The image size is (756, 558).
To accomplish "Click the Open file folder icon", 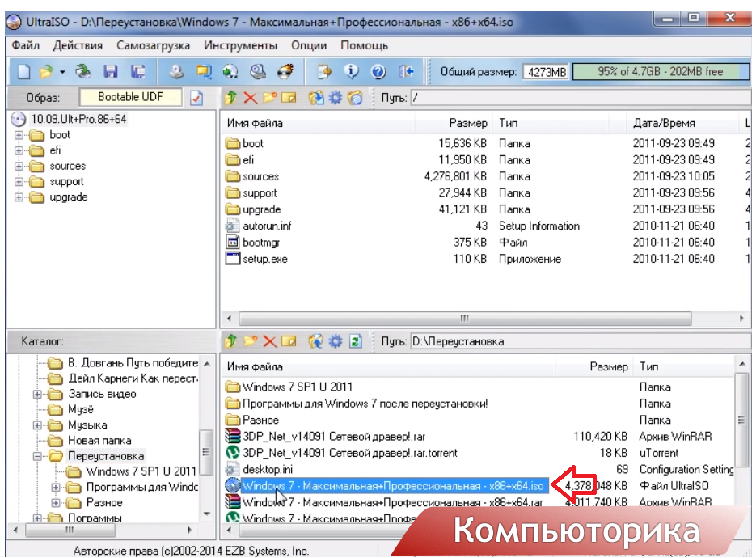I will (x=45, y=72).
